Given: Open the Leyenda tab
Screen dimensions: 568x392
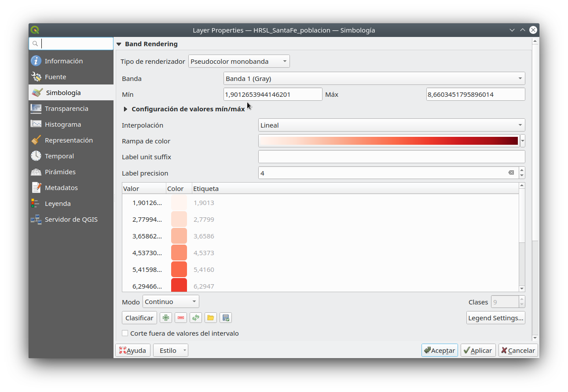Looking at the screenshot, I should [x=71, y=203].
